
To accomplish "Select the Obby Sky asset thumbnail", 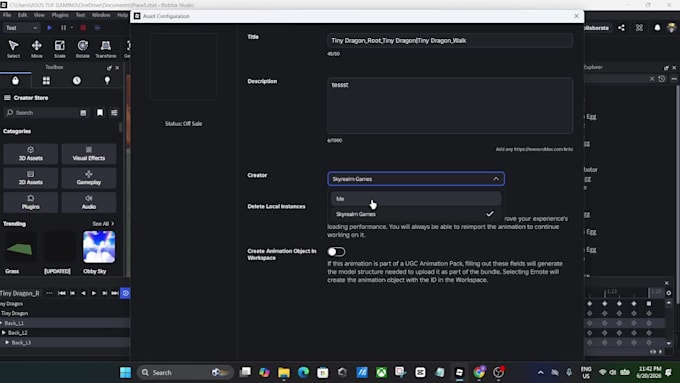I will (99, 247).
